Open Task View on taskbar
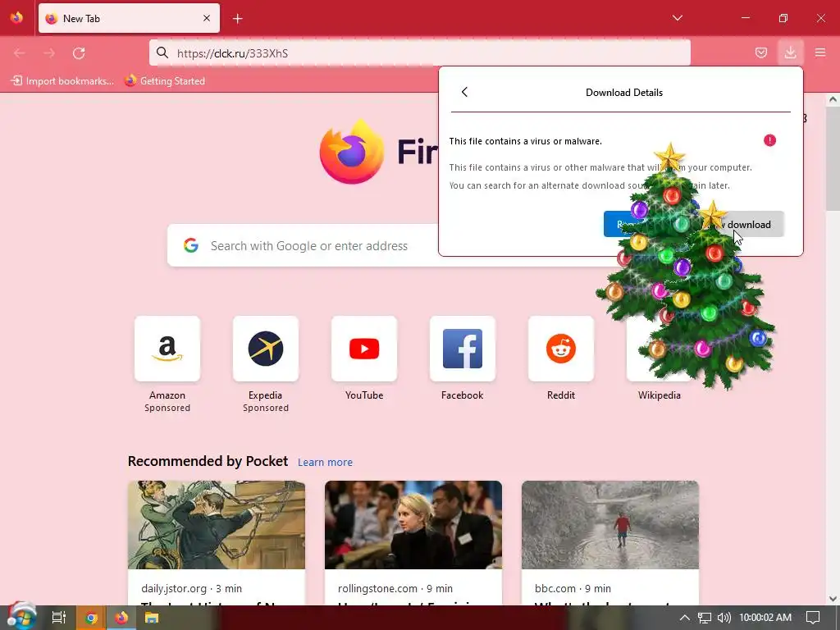 coord(59,618)
